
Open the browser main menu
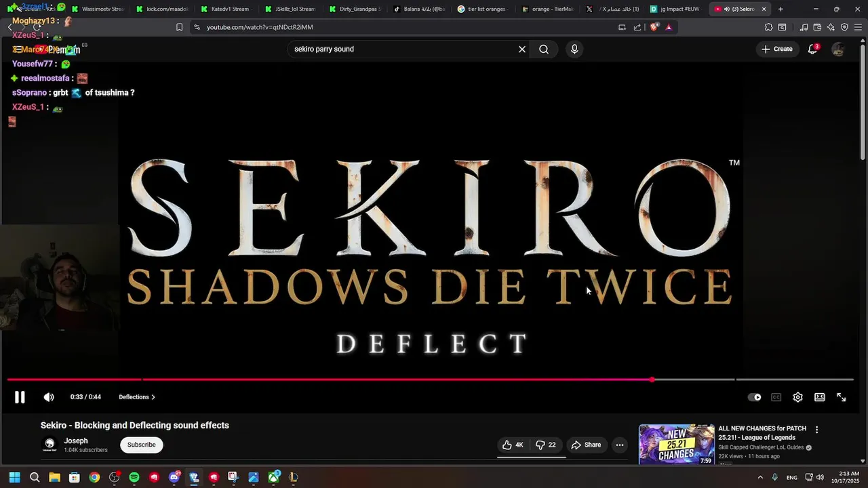858,27
